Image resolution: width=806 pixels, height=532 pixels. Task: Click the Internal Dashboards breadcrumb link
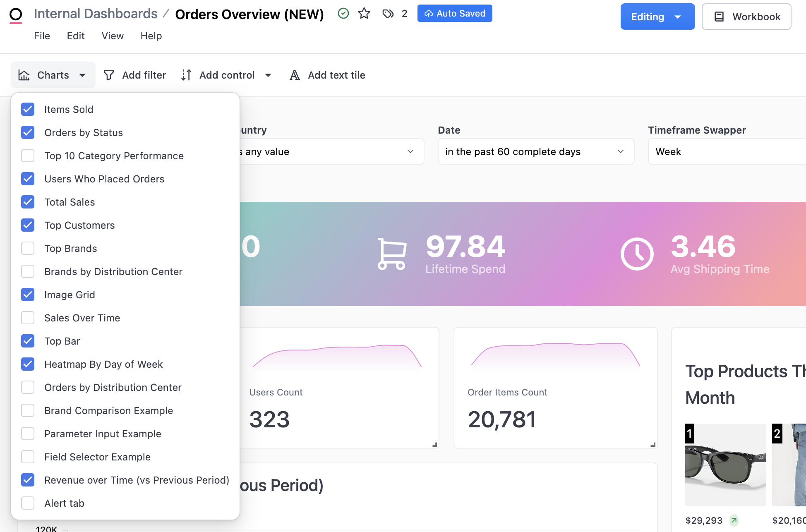pos(96,14)
